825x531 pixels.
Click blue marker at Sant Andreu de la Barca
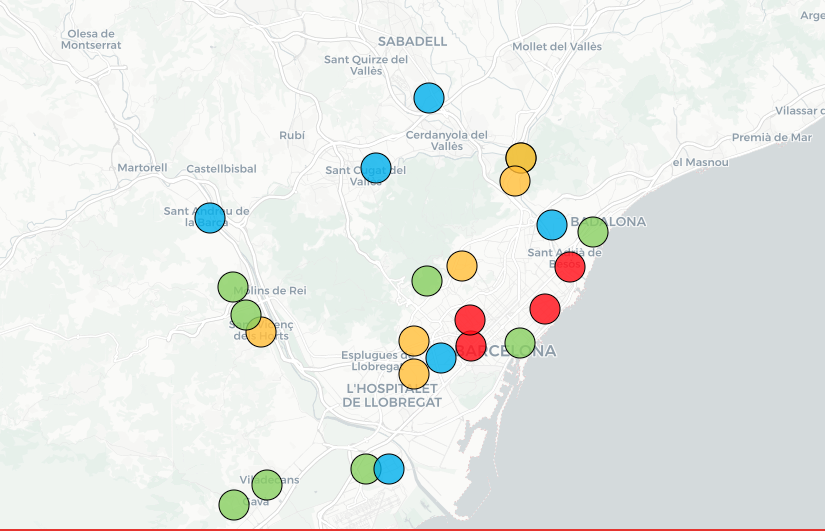tap(210, 217)
